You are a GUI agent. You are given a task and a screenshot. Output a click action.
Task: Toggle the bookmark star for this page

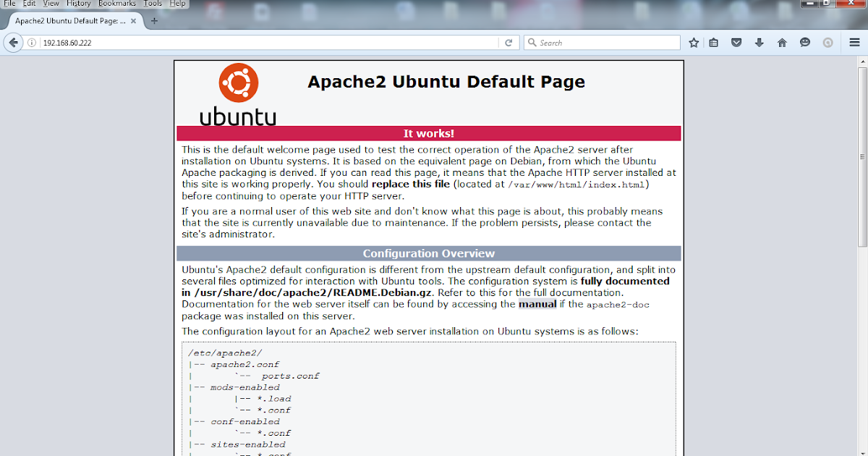(692, 42)
